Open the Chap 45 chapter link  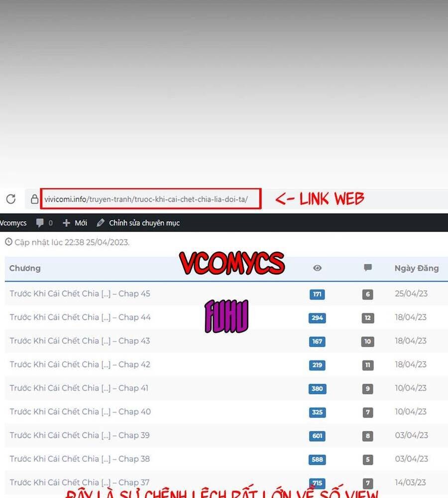coord(80,294)
